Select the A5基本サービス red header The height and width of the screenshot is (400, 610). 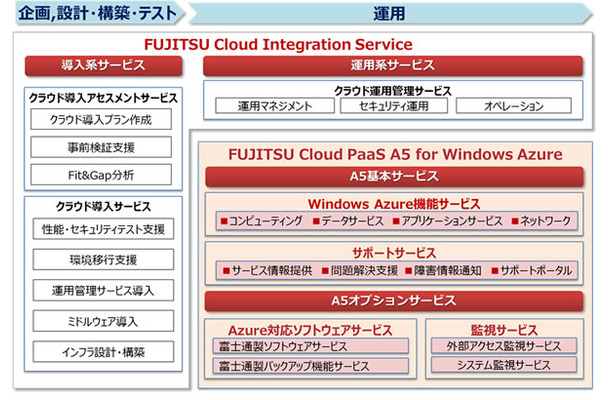pyautogui.click(x=394, y=177)
